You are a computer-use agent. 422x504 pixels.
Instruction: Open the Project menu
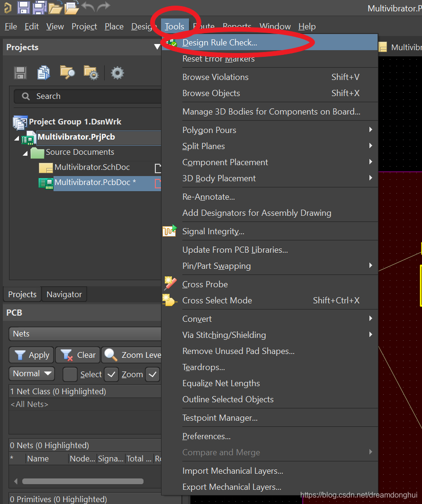(84, 27)
